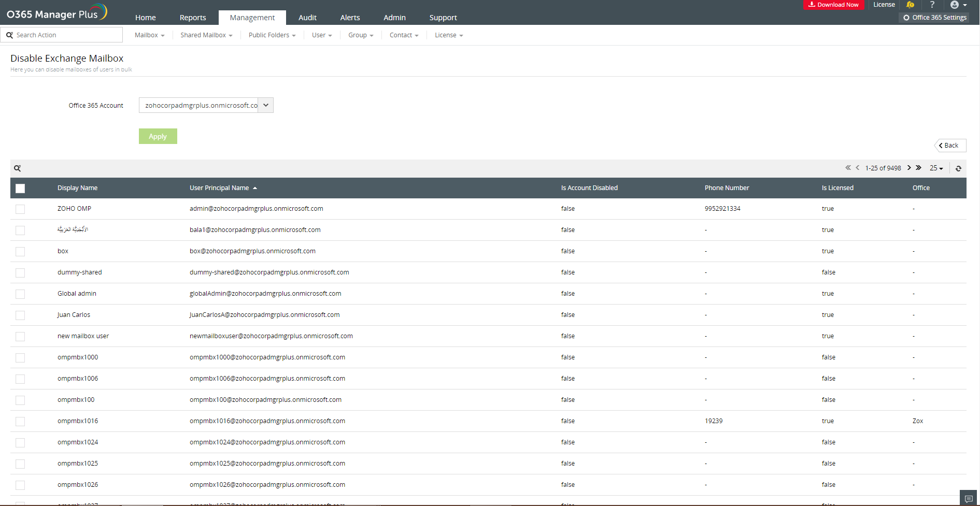Check the checkbox for dummy-shared mailbox
The image size is (980, 506).
[20, 272]
